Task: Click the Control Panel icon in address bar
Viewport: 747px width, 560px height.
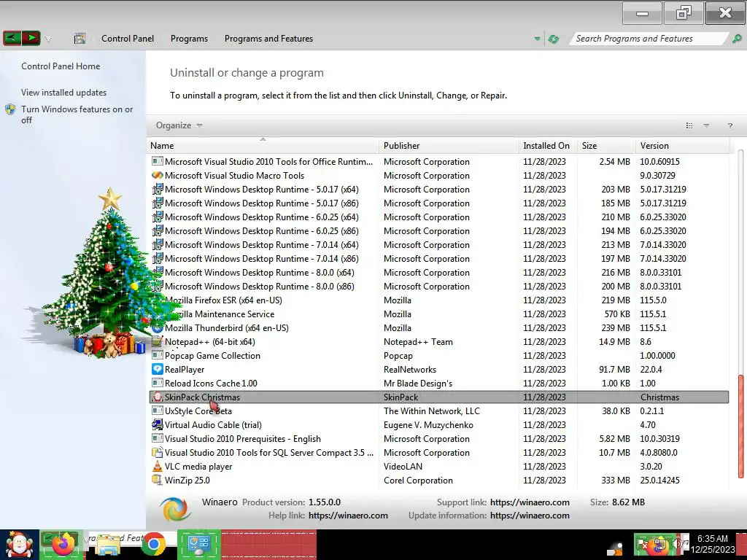Action: click(80, 39)
